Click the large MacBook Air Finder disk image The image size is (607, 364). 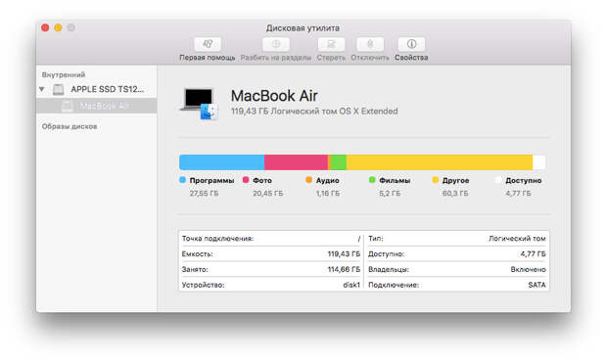pyautogui.click(x=200, y=104)
